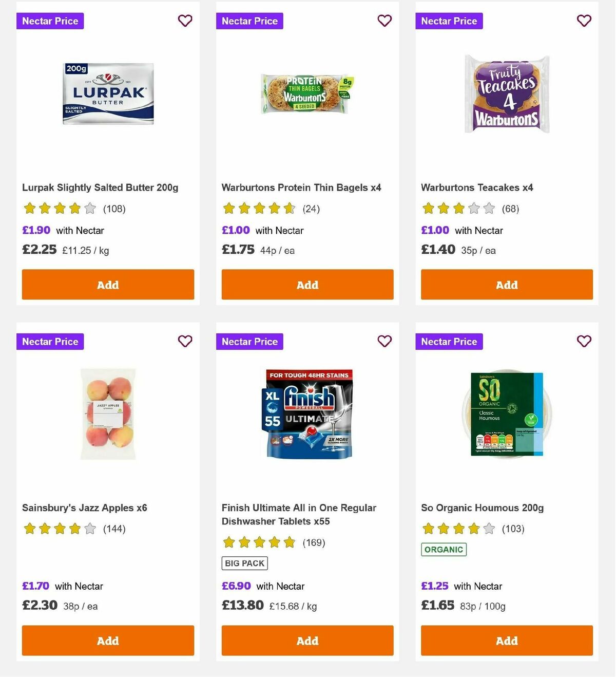Open the Warburtons Protein Thin Bagels product page
616x677 pixels.
tap(301, 187)
